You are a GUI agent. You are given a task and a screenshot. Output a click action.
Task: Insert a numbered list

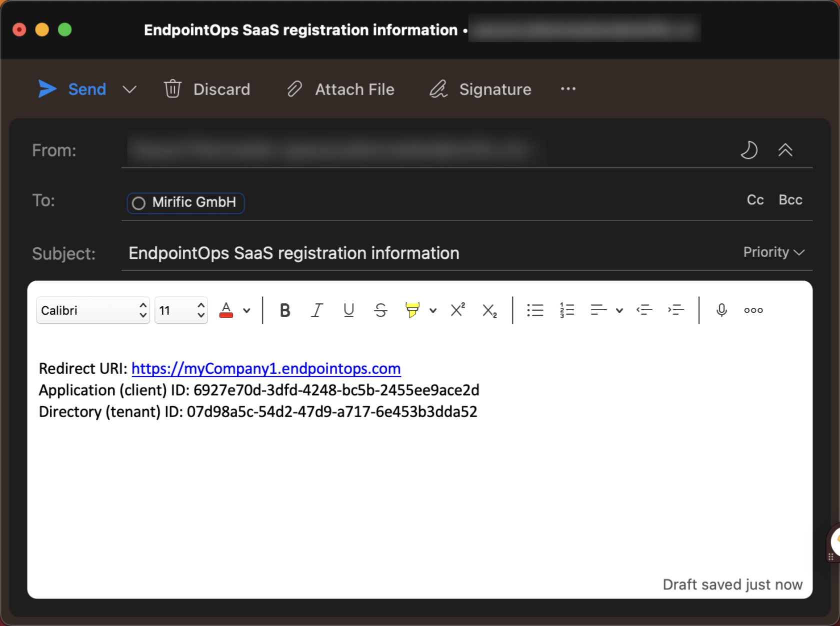tap(566, 310)
